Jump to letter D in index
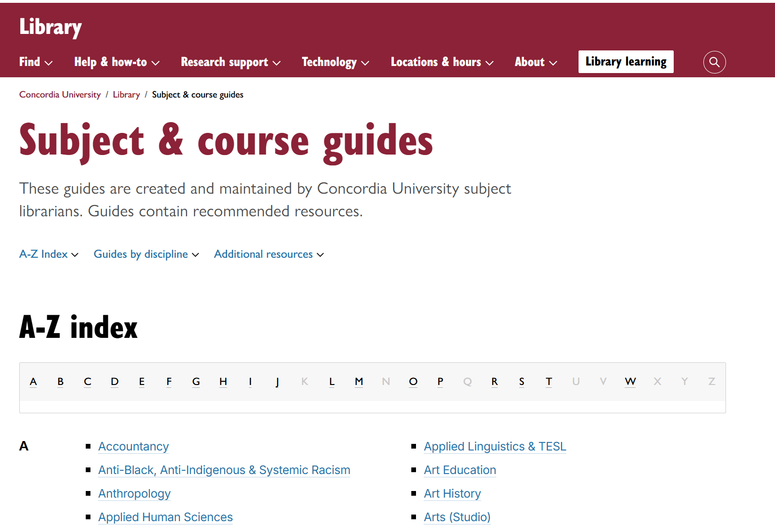Screen dimensions: 775x532 [x=114, y=382]
